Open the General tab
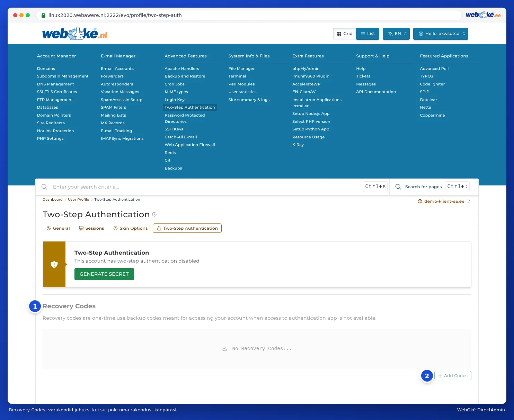514x420 pixels. 58,228
